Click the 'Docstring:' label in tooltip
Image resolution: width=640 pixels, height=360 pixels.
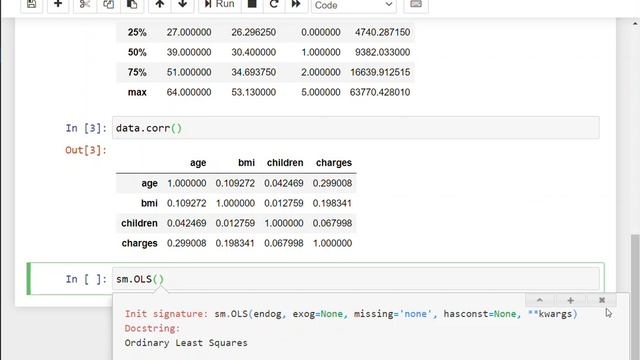coord(152,329)
